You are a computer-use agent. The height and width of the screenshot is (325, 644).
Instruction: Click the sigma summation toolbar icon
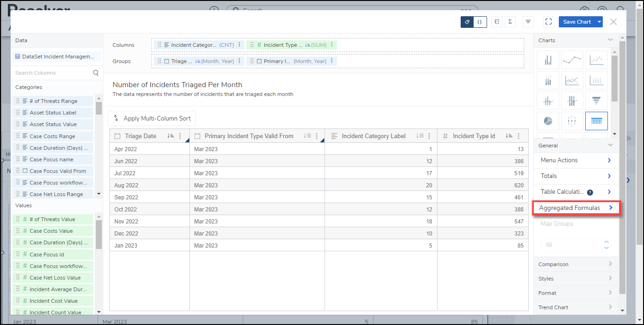(x=510, y=22)
